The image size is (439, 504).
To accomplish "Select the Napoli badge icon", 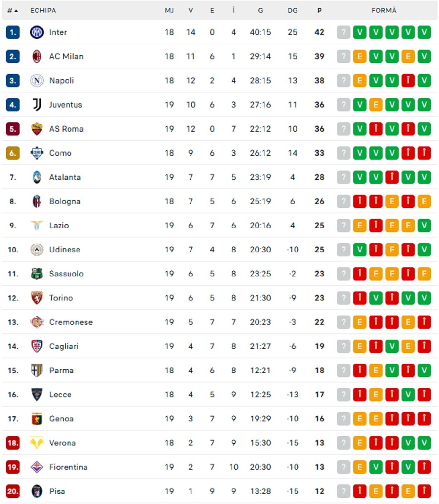I will [x=37, y=80].
